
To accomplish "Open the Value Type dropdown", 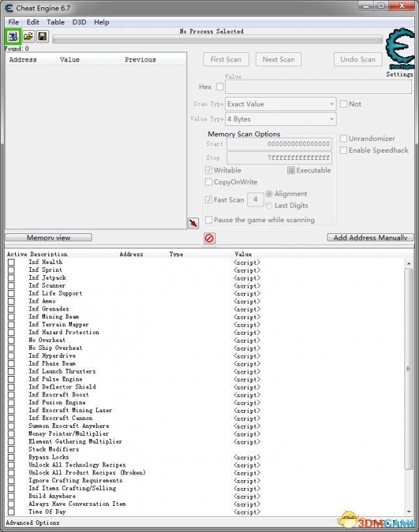I will pyautogui.click(x=281, y=119).
